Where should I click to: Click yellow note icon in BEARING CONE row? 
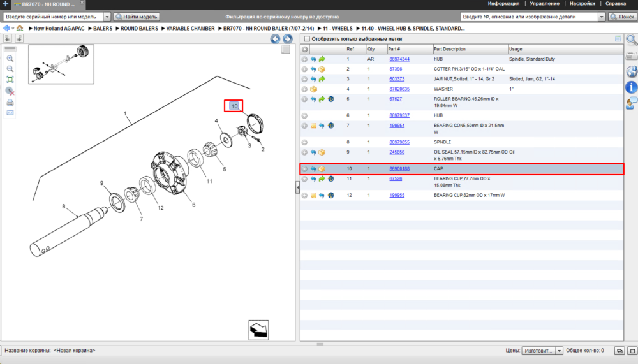coord(313,126)
